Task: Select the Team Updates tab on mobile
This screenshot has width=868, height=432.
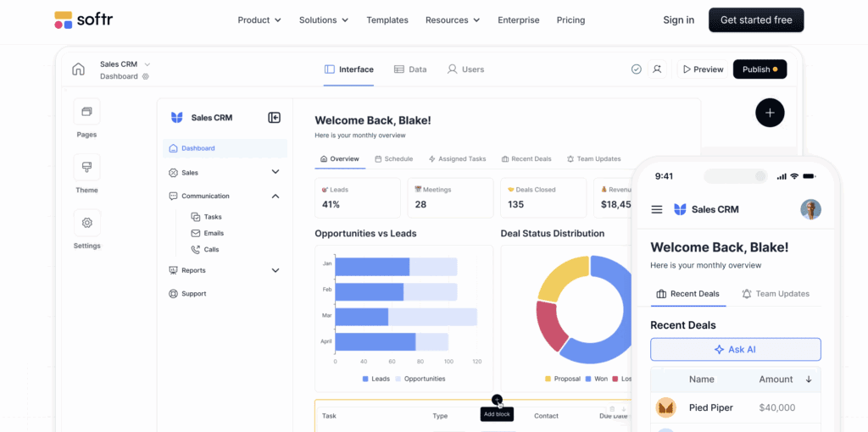Action: pyautogui.click(x=775, y=294)
